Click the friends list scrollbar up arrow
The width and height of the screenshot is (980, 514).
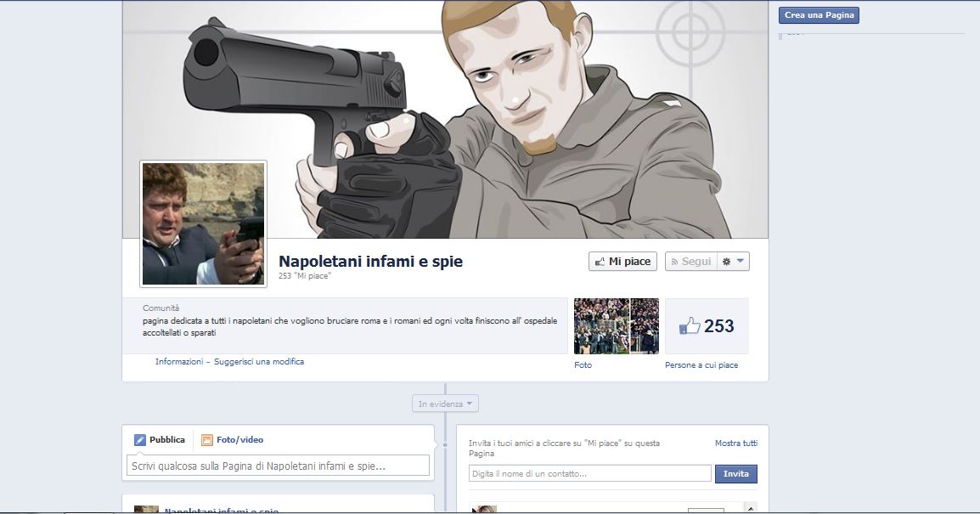[x=750, y=508]
